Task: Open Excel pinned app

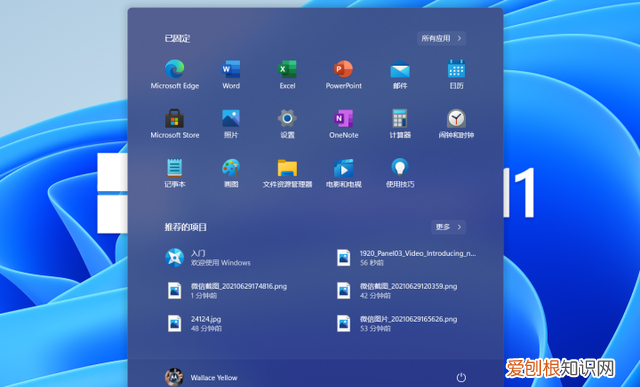Action: pos(287,74)
